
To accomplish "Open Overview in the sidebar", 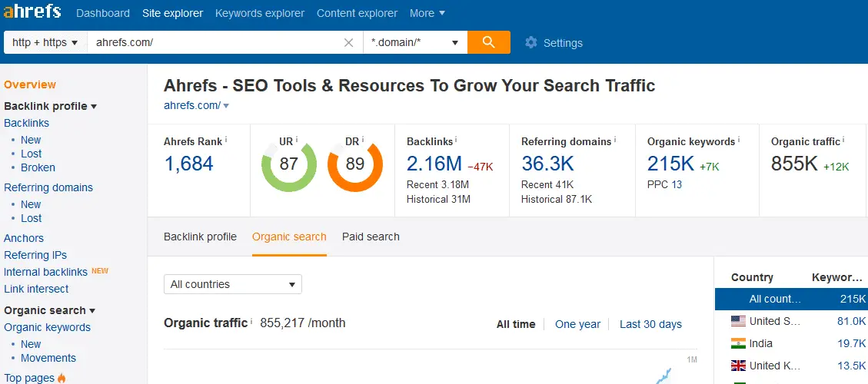I will pyautogui.click(x=30, y=84).
